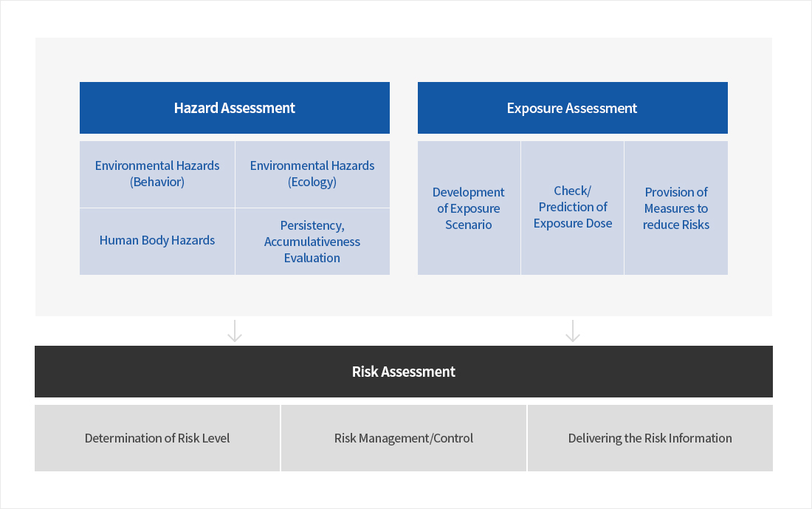Screen dimensions: 812x509
Task: Click the Human Body Hazards box
Action: [157, 241]
